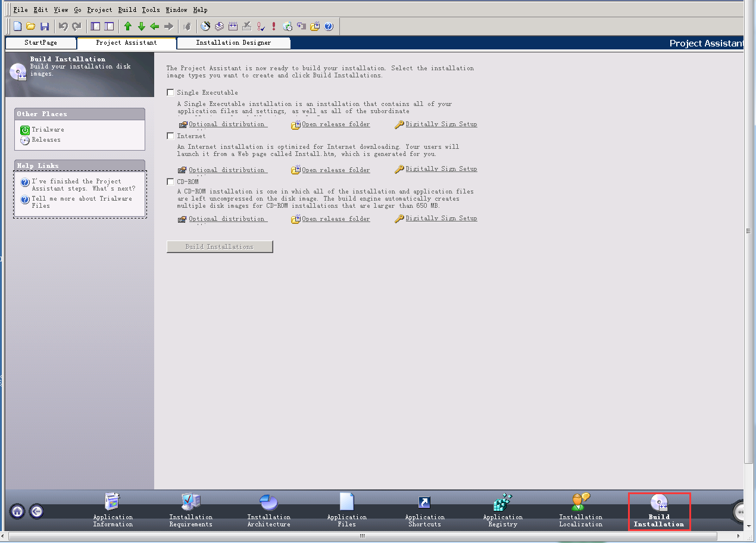Click the horizontal scrollbar at the bottom
The image size is (756, 543).
[362, 536]
